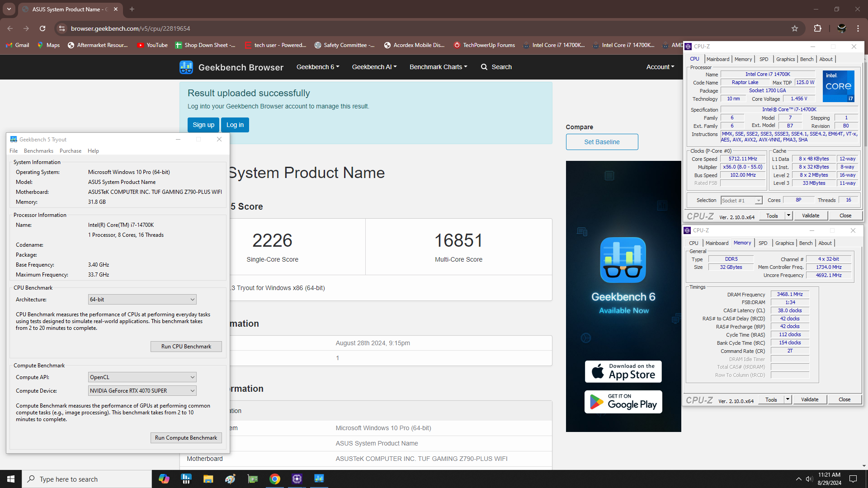Close the ASUS System Product Name browser tab
This screenshot has width=868, height=488.
[x=116, y=9]
